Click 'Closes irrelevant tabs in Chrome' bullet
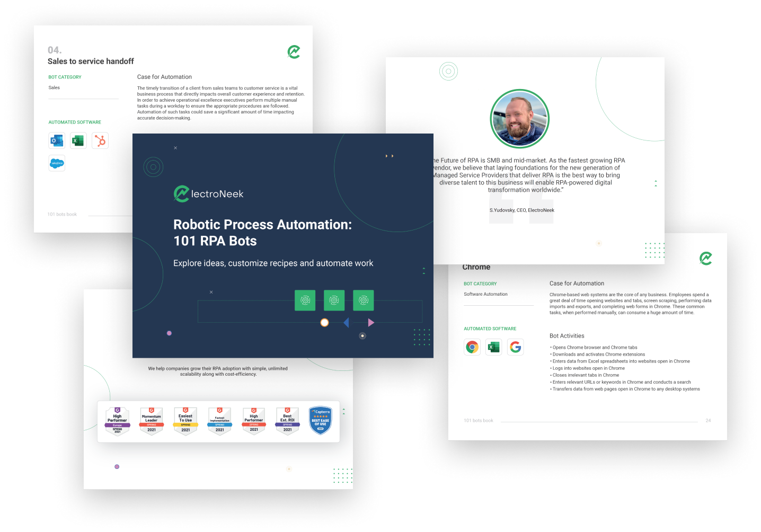761x532 pixels. click(585, 375)
